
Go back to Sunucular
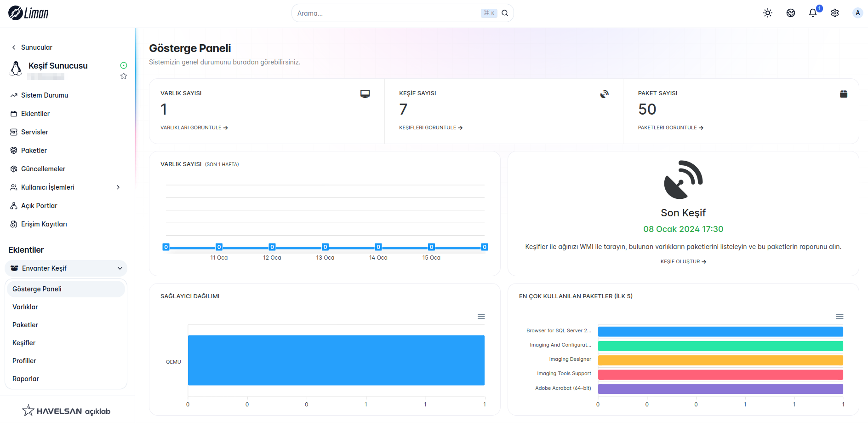pos(32,47)
